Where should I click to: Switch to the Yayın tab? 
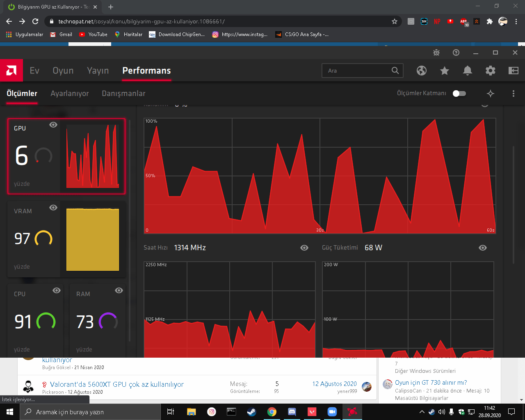(98, 71)
